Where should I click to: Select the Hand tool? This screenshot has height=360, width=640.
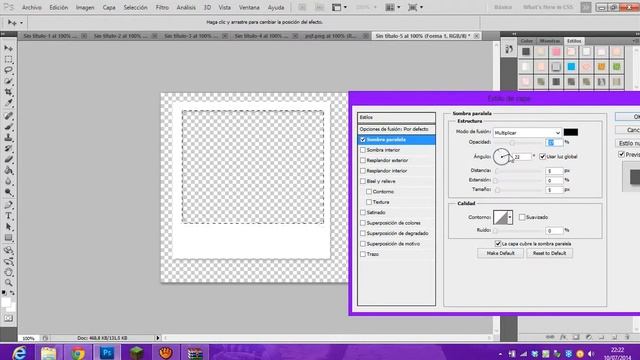8,272
